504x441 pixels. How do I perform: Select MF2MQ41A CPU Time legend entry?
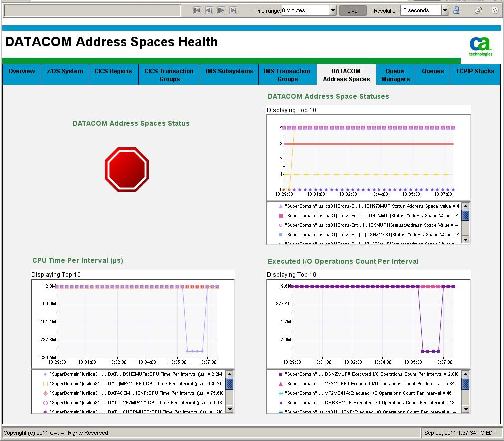133,403
